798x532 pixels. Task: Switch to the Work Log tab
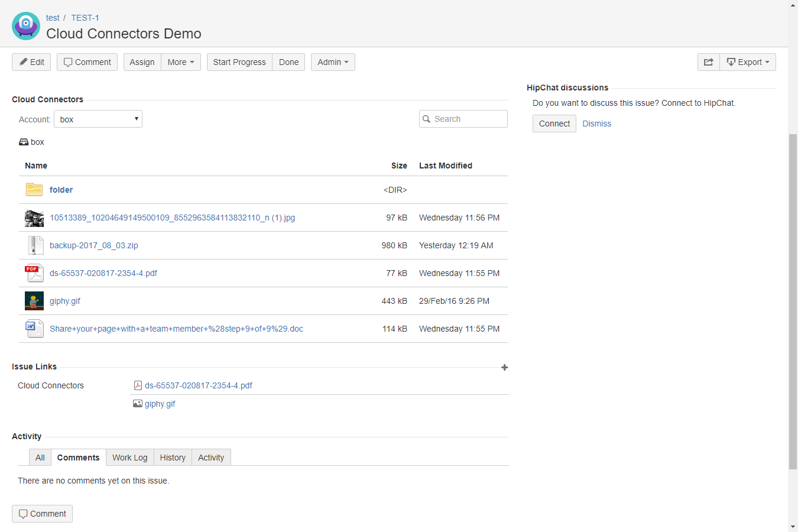point(130,458)
